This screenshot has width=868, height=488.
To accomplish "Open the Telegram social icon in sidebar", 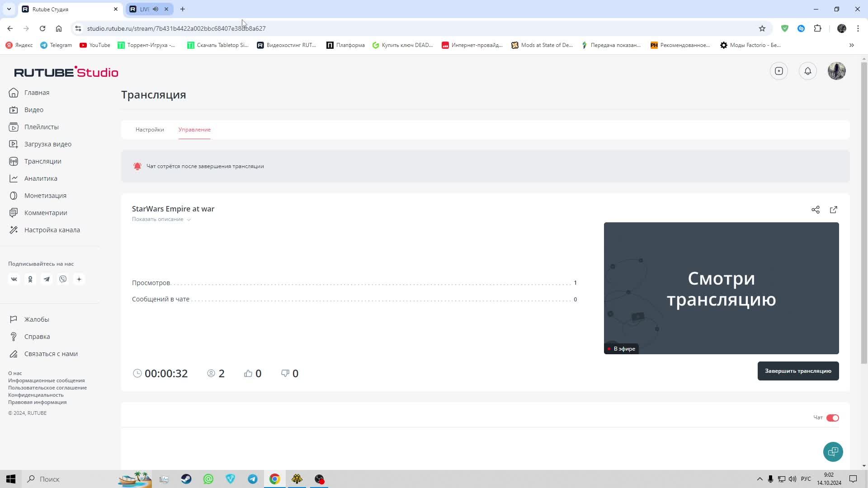I will pyautogui.click(x=47, y=279).
